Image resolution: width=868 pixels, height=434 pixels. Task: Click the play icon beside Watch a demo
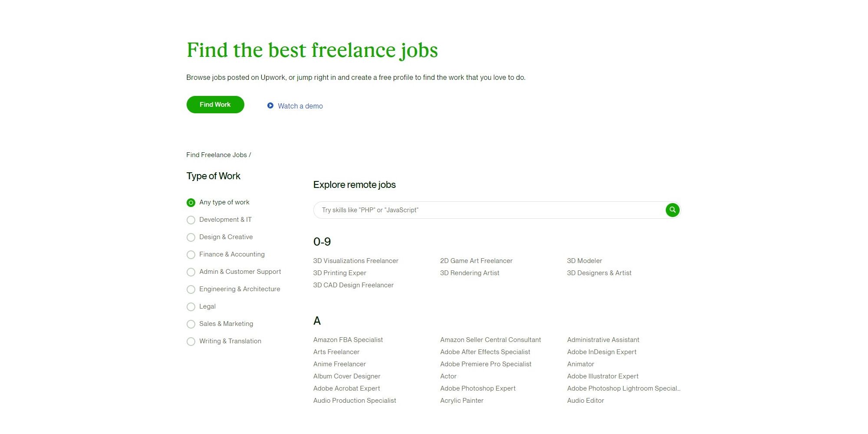[x=270, y=105]
